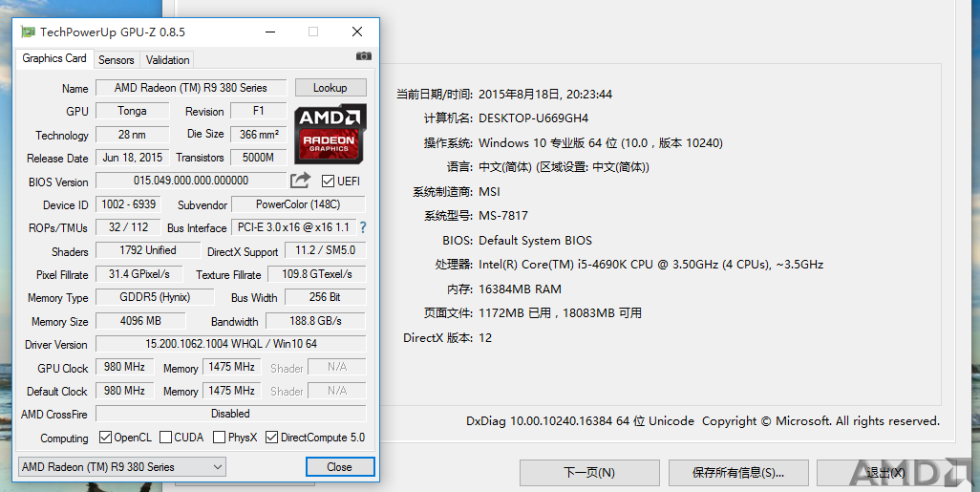Click the system manufacturer value MSI

tap(489, 192)
